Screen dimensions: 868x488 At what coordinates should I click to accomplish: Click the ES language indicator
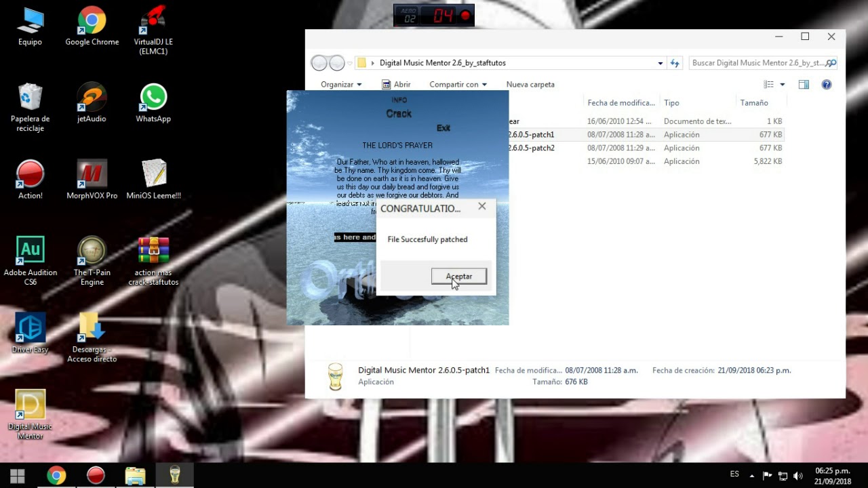pos(734,474)
